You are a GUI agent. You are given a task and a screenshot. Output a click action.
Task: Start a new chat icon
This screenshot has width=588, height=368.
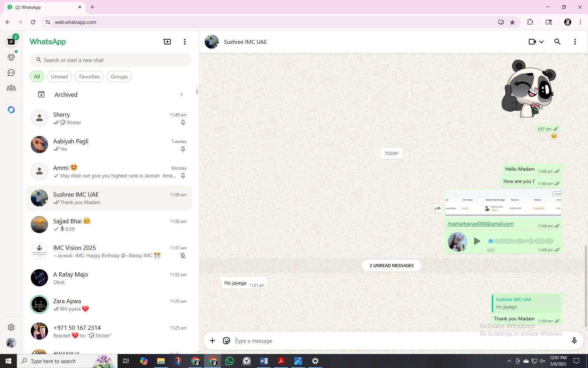click(x=167, y=42)
